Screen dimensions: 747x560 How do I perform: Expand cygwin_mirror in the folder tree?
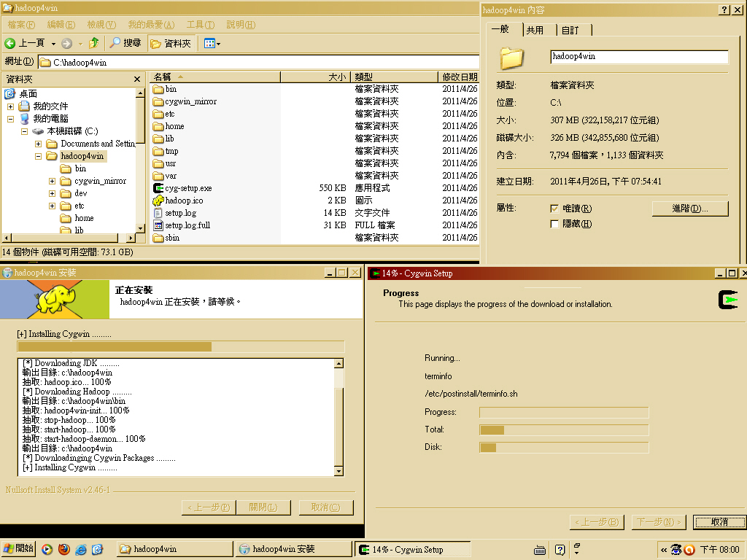pyautogui.click(x=52, y=181)
